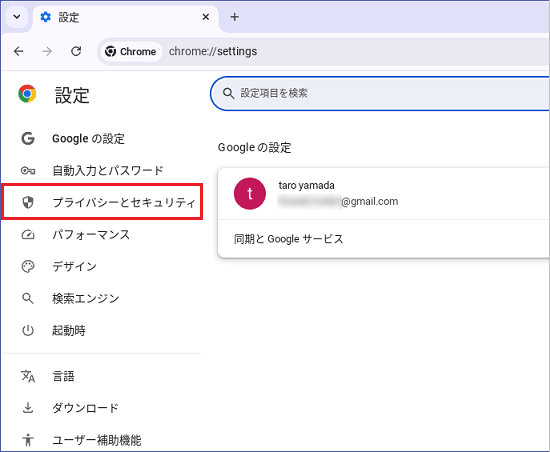Go back with the back arrow
Image resolution: width=550 pixels, height=452 pixels.
19,52
